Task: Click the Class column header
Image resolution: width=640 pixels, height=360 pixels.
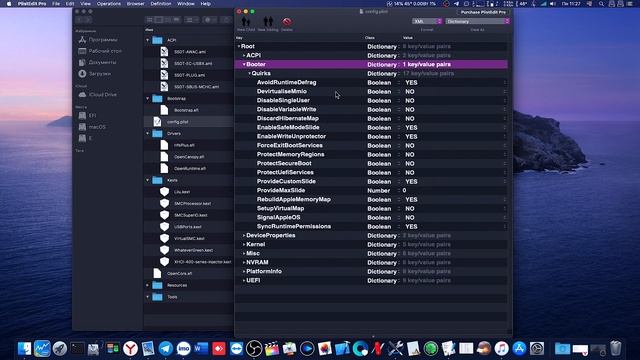Action: tap(370, 38)
